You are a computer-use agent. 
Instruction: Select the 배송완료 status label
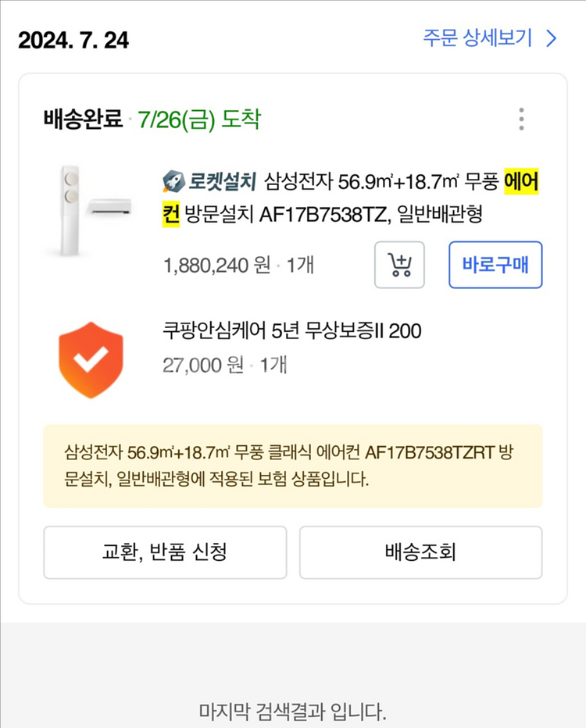(84, 120)
